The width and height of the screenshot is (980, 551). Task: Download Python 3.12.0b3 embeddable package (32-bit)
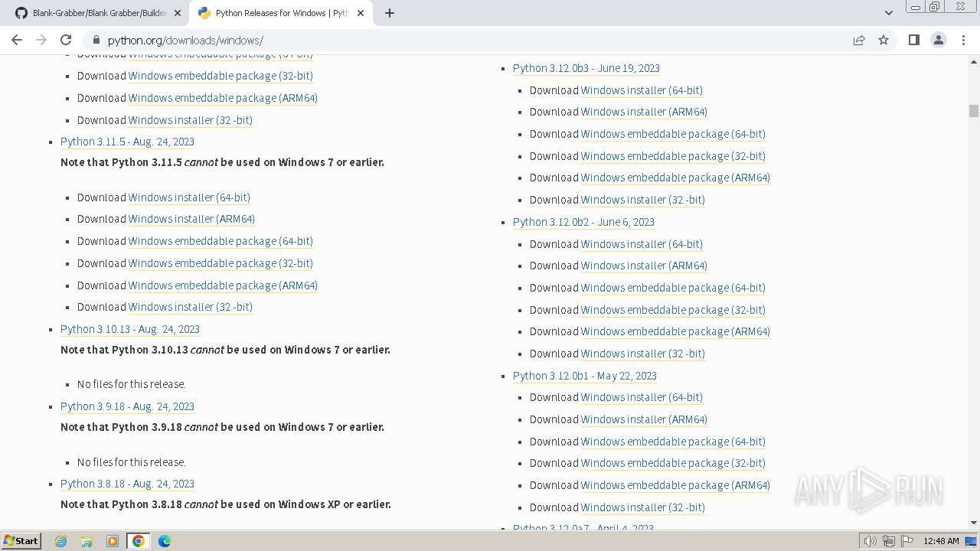[x=673, y=156]
